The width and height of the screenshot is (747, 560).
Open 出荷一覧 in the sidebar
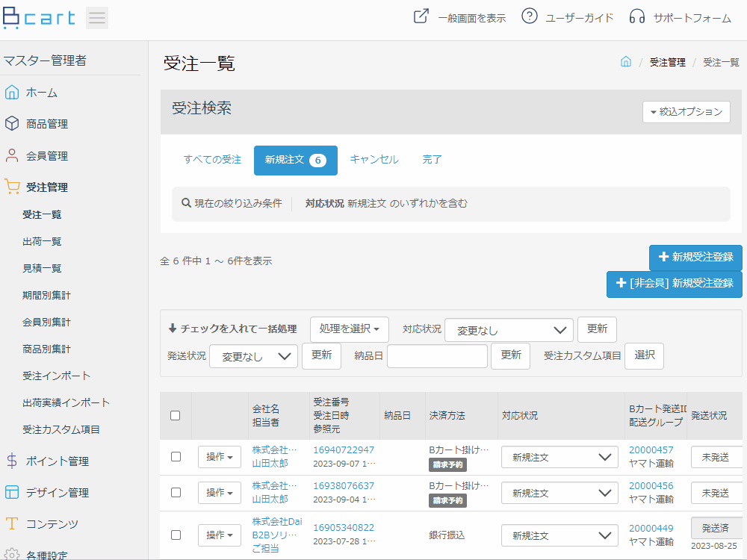[x=42, y=241]
